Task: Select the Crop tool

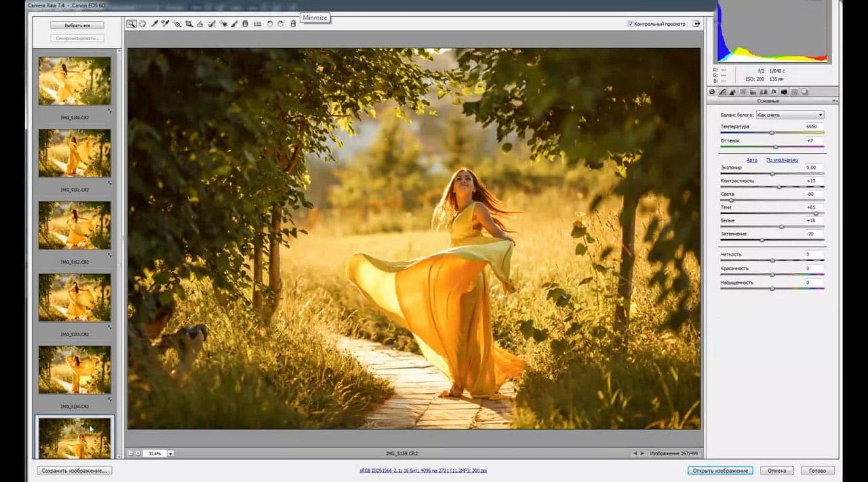Action: (x=189, y=24)
